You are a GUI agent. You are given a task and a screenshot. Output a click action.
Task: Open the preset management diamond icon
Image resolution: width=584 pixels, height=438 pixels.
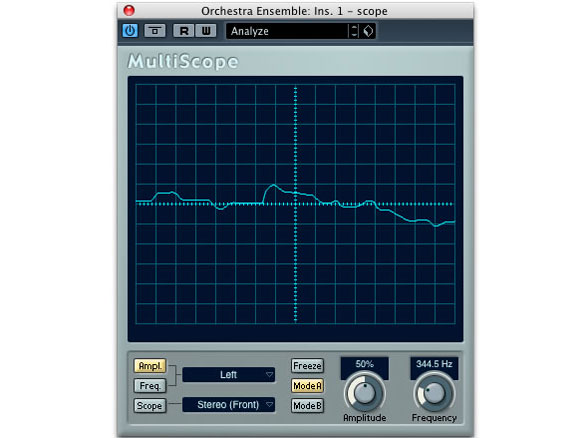pos(368,31)
